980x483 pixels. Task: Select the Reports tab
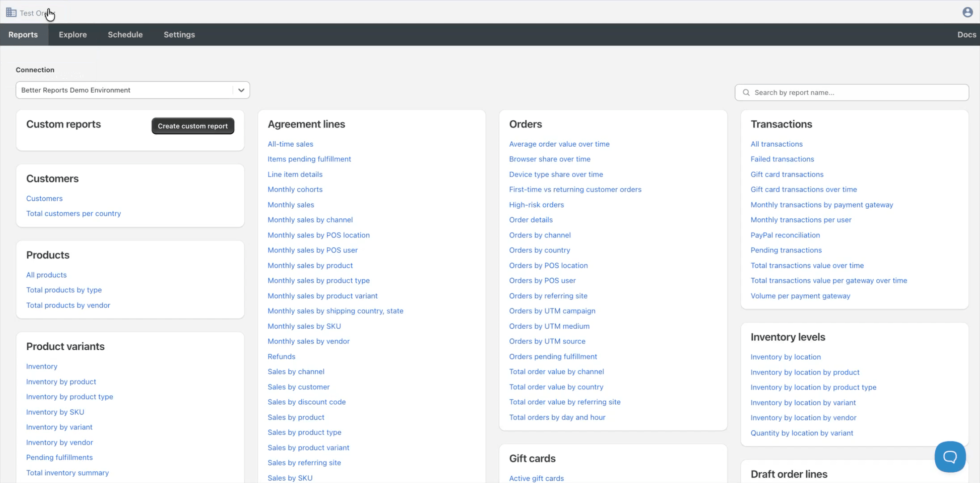point(23,34)
